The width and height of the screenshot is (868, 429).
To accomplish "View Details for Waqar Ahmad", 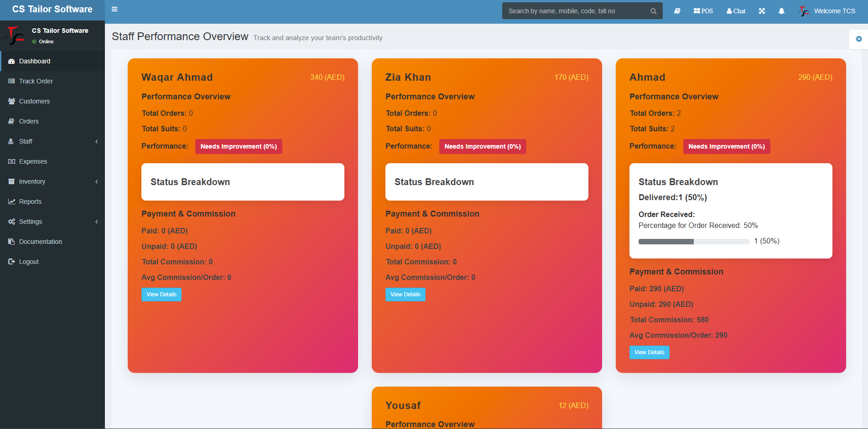I will click(x=161, y=295).
